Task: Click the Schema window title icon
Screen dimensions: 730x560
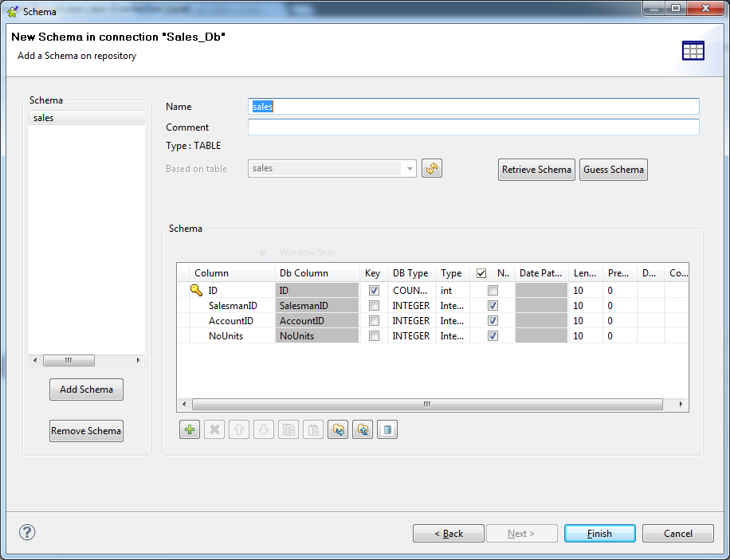Action: [13, 11]
